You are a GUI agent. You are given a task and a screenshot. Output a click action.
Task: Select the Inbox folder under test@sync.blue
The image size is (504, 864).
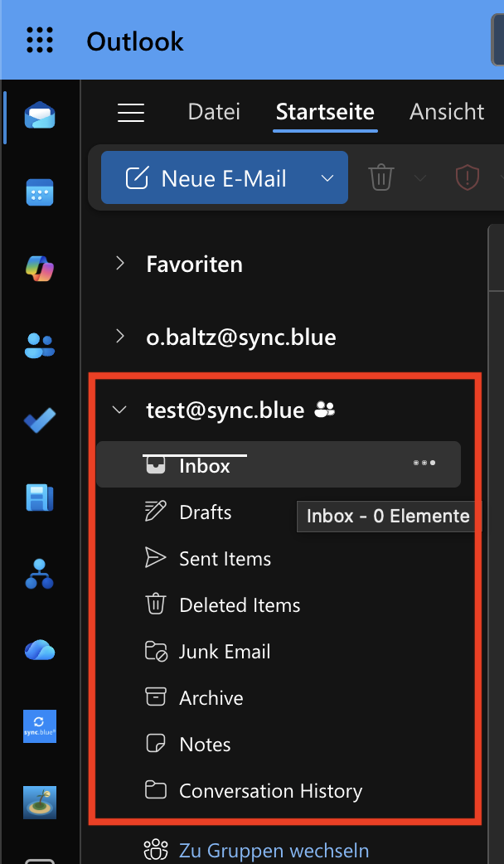(x=279, y=464)
